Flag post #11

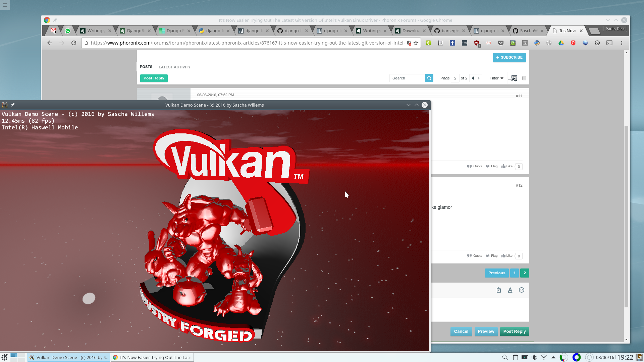[x=492, y=166]
